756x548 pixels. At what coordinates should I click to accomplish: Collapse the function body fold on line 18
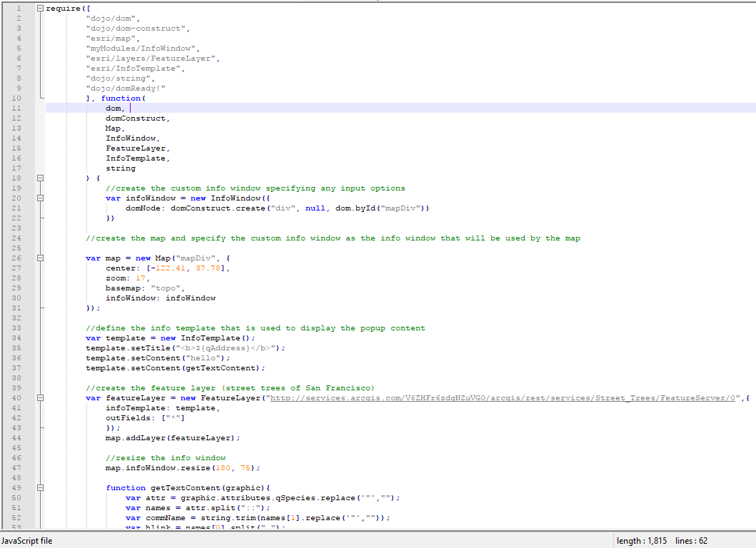point(41,178)
